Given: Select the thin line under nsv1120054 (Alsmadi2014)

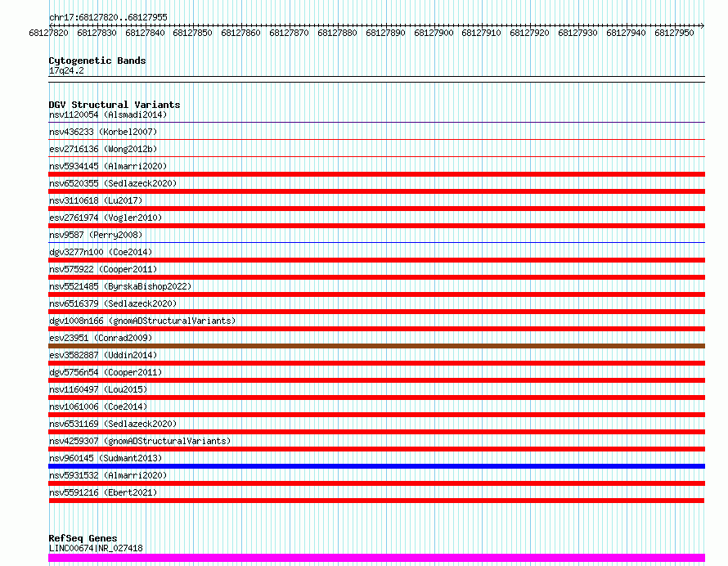Looking at the screenshot, I should click(x=376, y=122).
